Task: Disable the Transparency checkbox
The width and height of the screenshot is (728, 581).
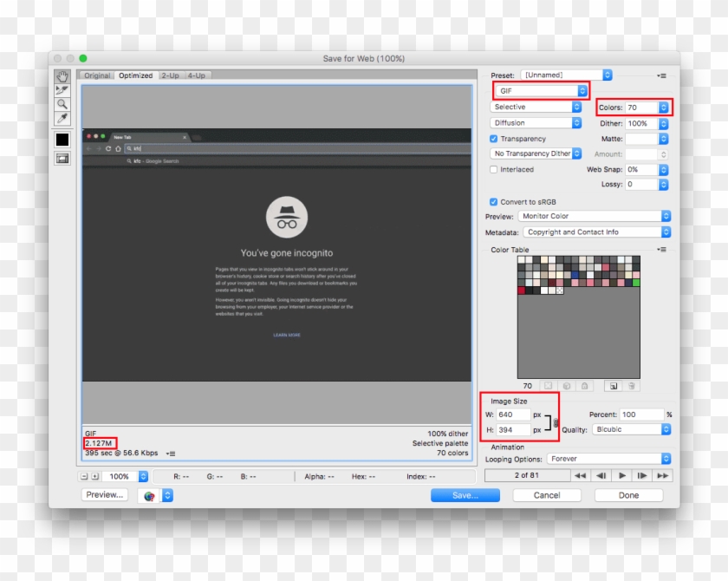Action: [x=492, y=138]
